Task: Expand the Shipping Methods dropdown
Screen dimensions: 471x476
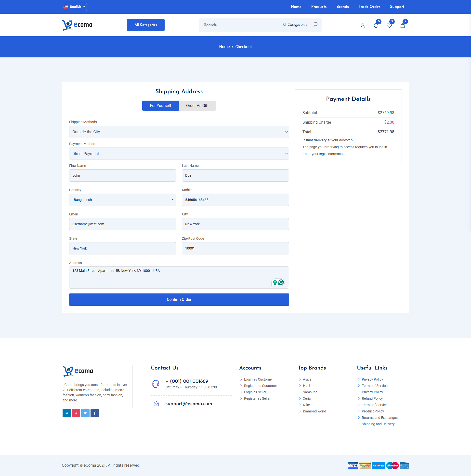Action: 179,132
